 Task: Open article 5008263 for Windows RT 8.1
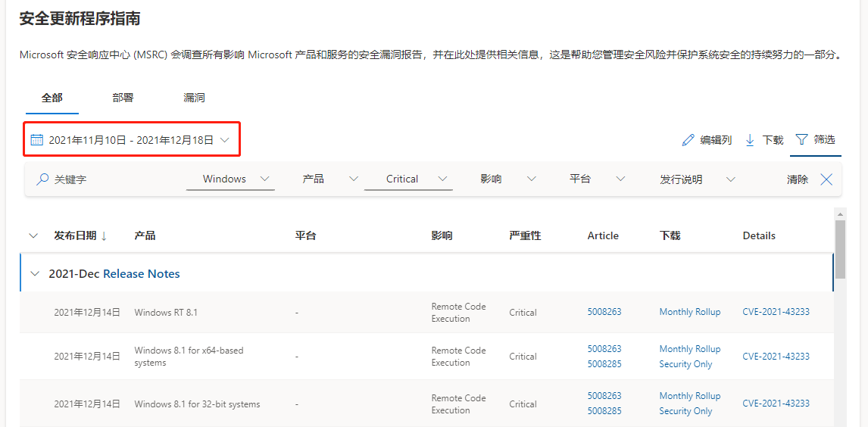604,312
